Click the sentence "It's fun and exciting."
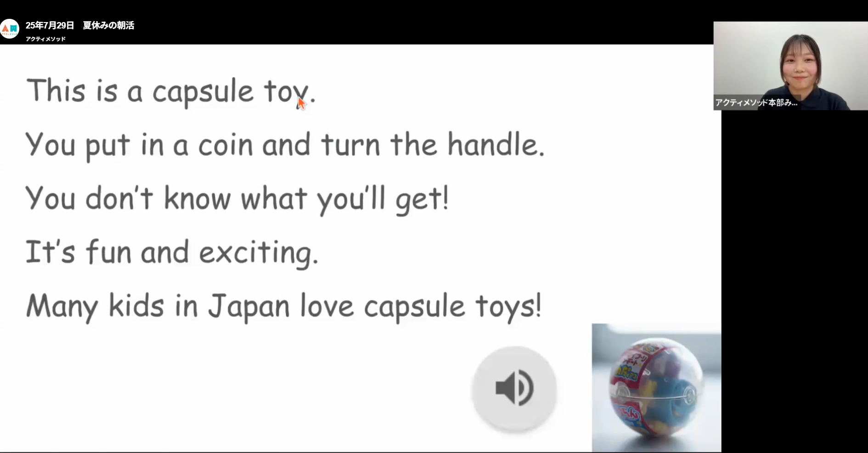Screen dimensions: 868x453 [x=172, y=253]
